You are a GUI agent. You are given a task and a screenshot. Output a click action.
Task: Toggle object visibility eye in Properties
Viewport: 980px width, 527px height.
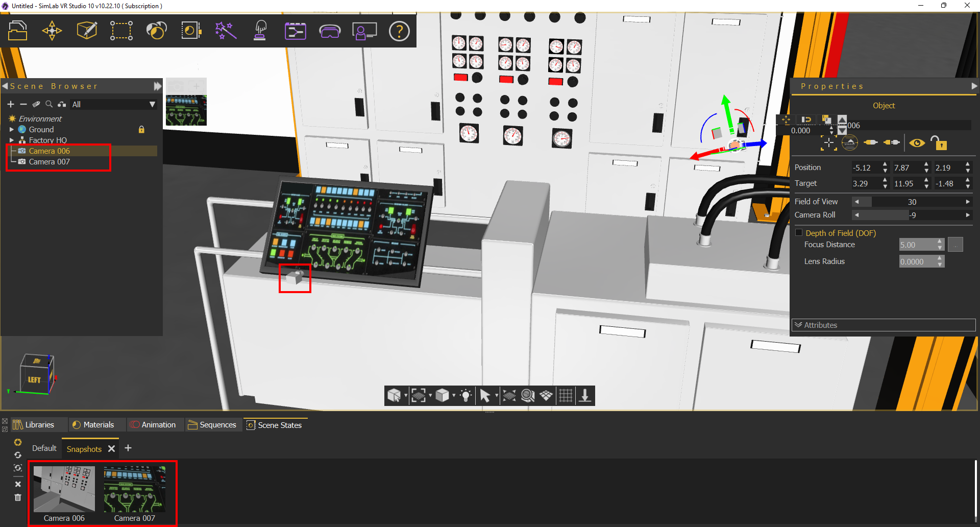(x=917, y=143)
